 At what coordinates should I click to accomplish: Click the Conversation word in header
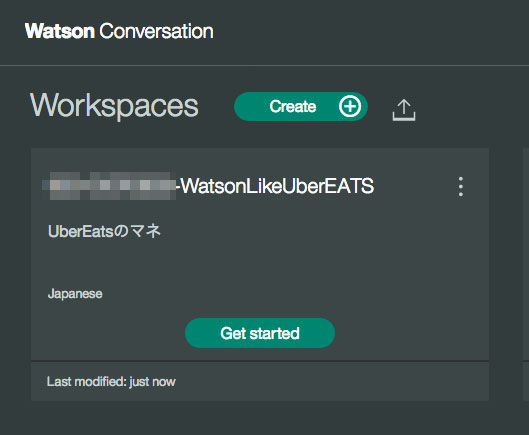point(156,31)
